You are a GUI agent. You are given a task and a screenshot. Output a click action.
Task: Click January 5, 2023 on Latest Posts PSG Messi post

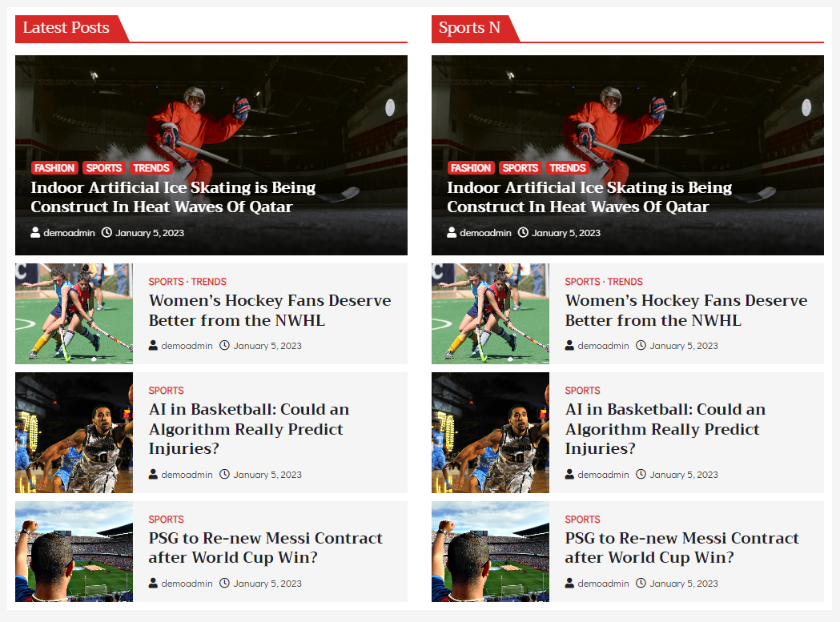pos(267,583)
